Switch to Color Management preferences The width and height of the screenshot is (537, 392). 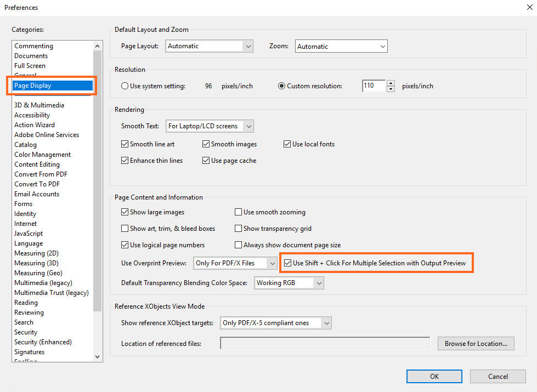point(42,154)
